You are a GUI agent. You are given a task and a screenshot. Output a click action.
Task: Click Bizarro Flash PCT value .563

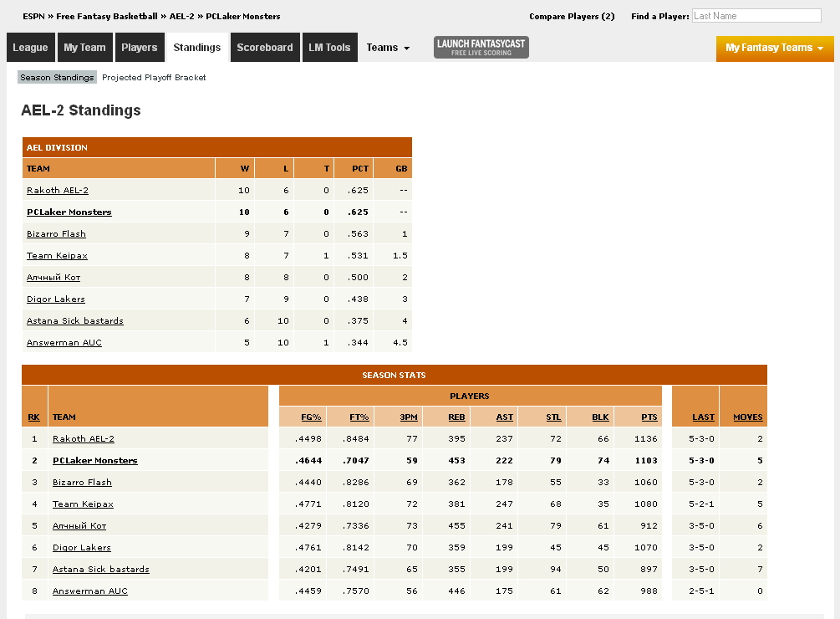(358, 233)
